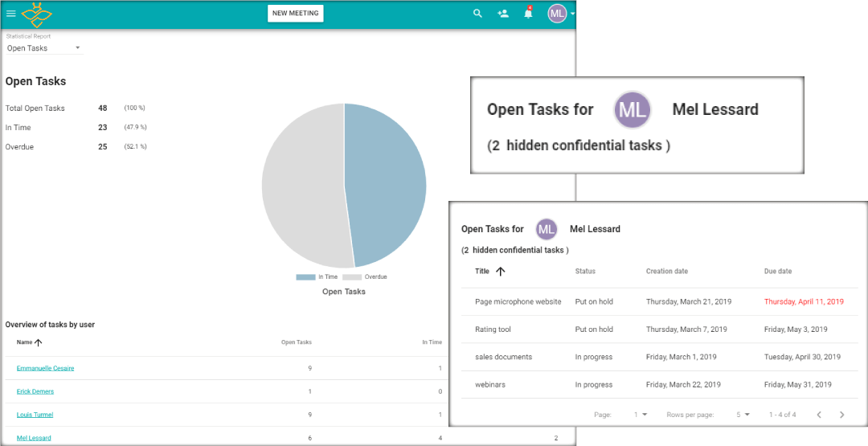Go to the previous page arrow

tap(819, 415)
